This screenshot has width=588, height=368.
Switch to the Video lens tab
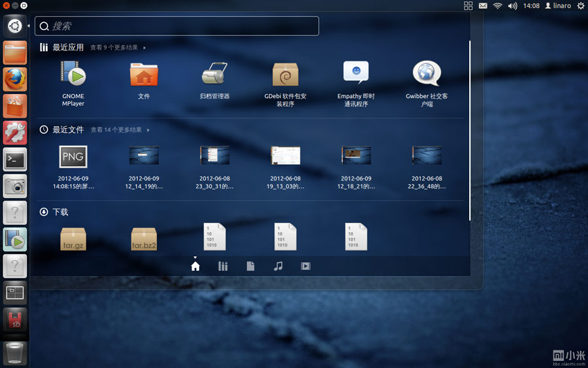click(305, 266)
